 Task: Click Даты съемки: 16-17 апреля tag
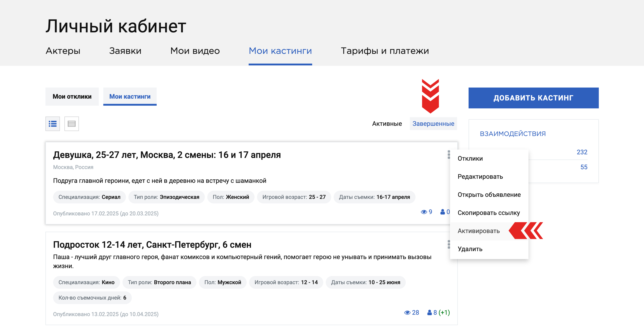click(x=374, y=197)
